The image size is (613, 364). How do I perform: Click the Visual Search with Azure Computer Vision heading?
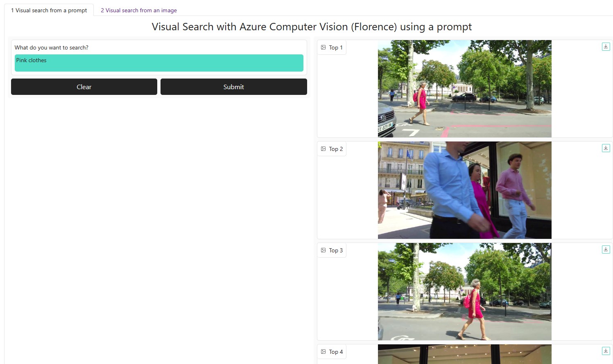pos(312,27)
